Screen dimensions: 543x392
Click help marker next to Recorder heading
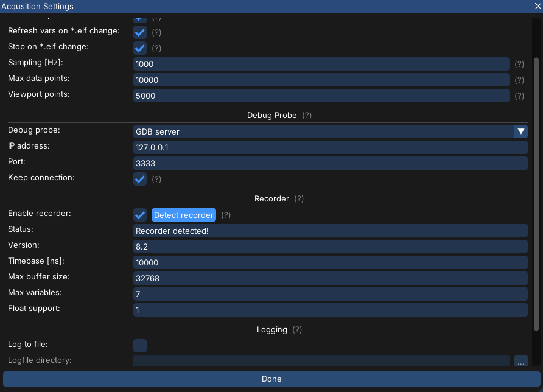click(x=299, y=198)
